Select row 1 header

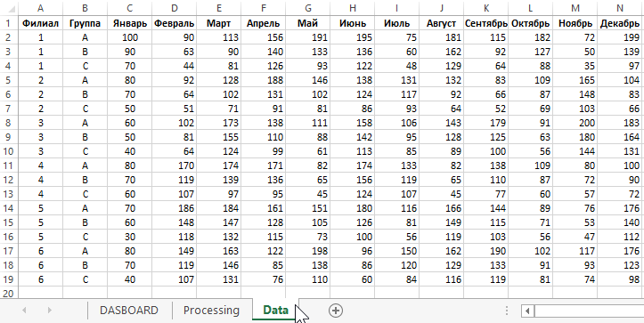9,23
